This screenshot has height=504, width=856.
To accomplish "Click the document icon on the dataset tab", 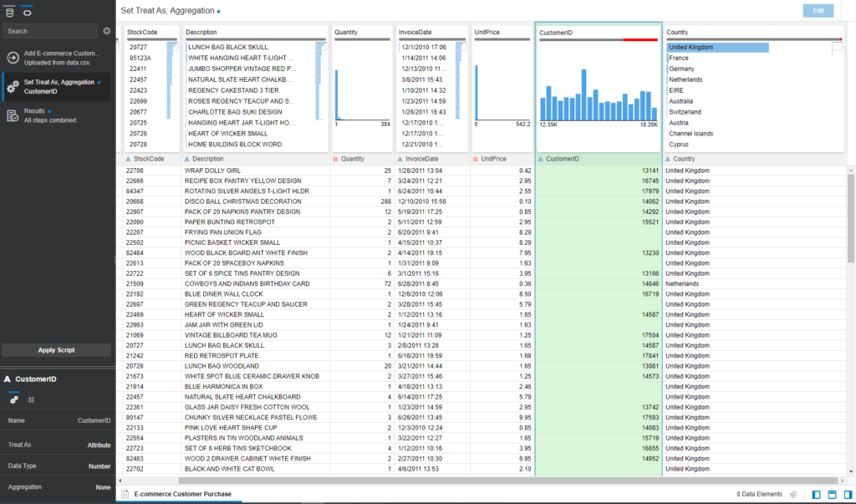I will [125, 494].
